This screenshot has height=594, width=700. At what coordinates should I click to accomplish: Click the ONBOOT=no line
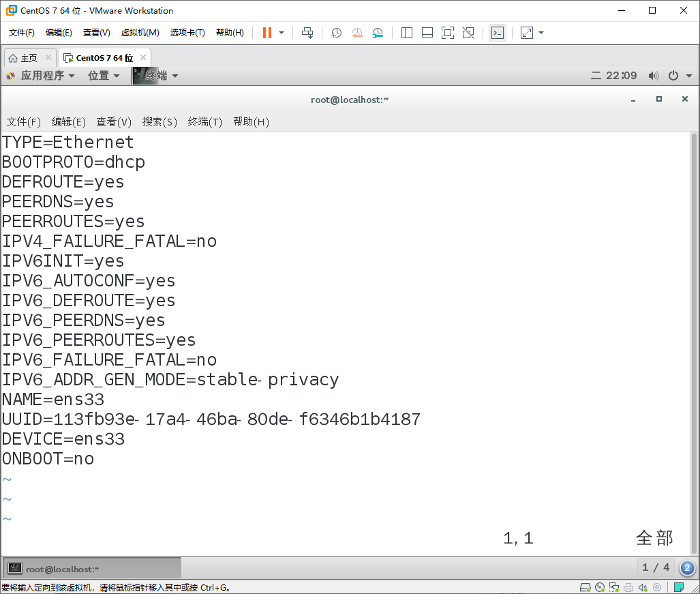click(48, 459)
